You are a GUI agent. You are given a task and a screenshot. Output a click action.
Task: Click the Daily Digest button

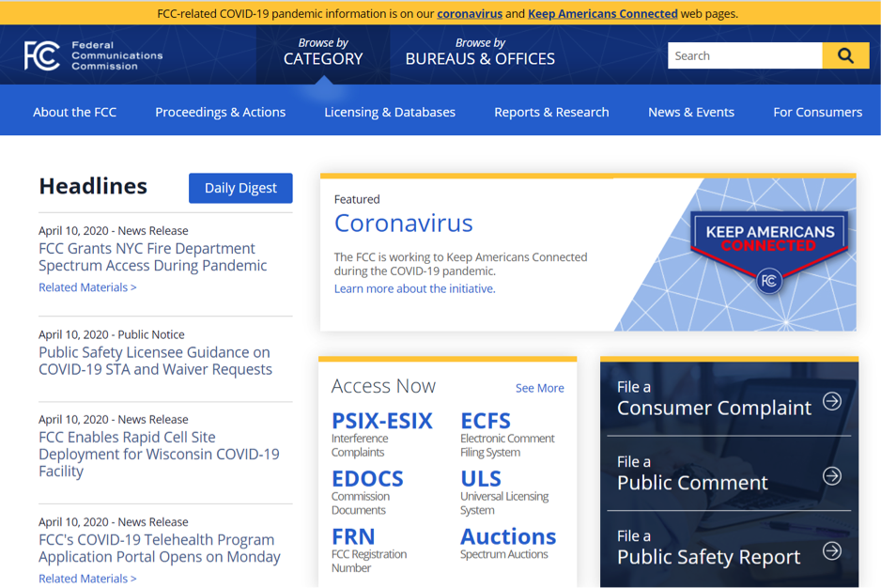click(240, 188)
